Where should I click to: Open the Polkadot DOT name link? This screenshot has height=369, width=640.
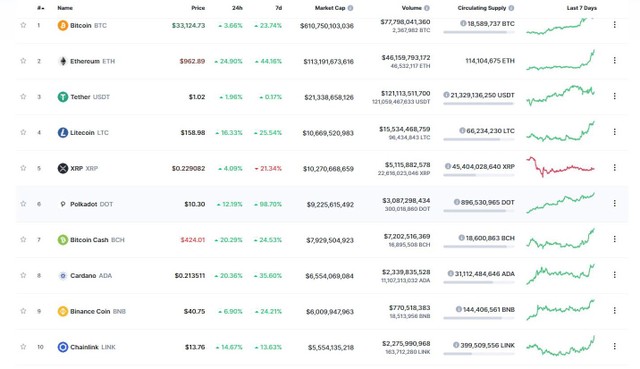click(x=91, y=204)
